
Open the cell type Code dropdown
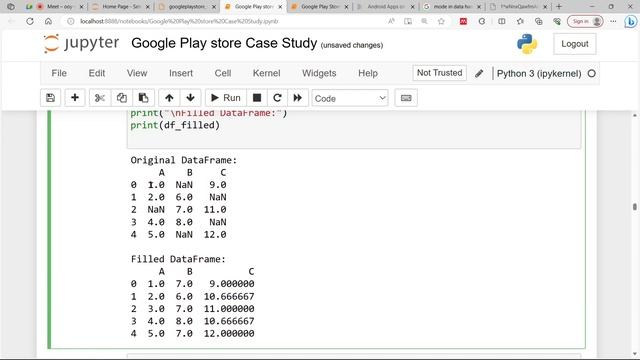click(x=350, y=98)
